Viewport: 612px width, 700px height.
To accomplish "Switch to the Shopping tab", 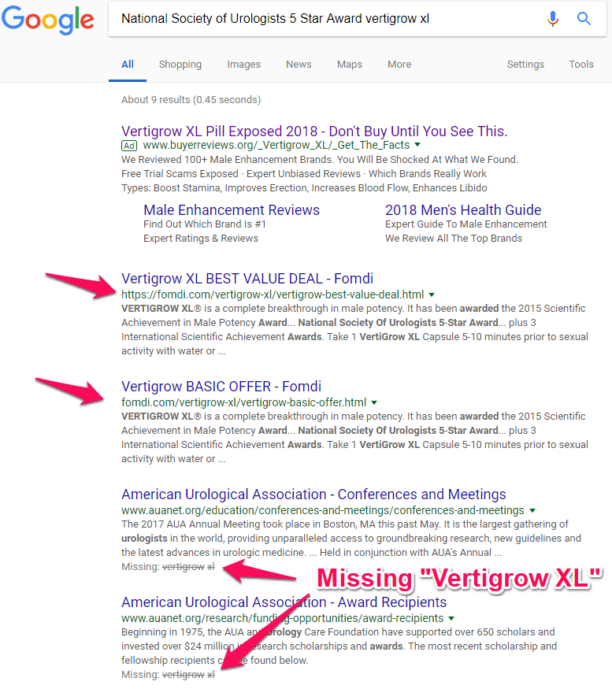I will 180,65.
